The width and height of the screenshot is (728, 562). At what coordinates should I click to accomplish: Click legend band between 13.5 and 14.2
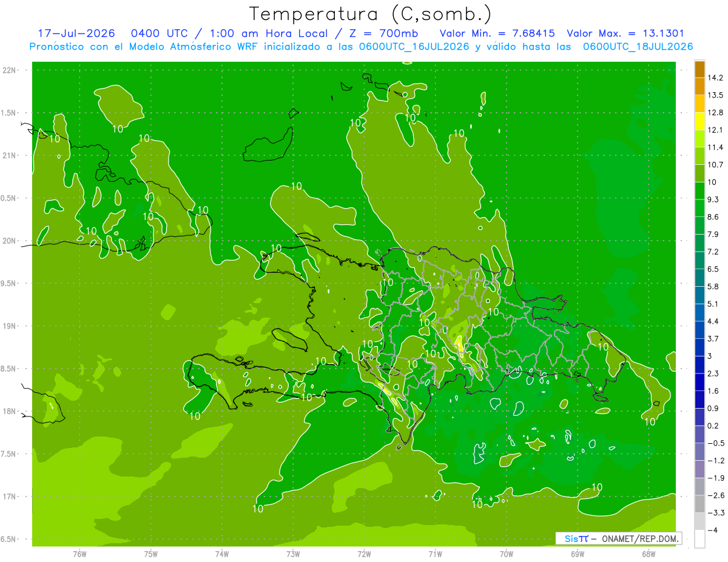pos(699,87)
